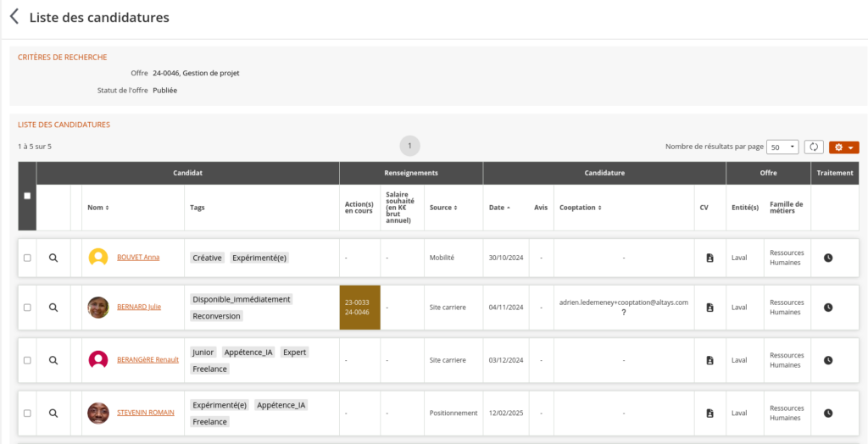Viewport: 868px width, 444px height.
Task: Sort by Source column header
Action: point(443,208)
